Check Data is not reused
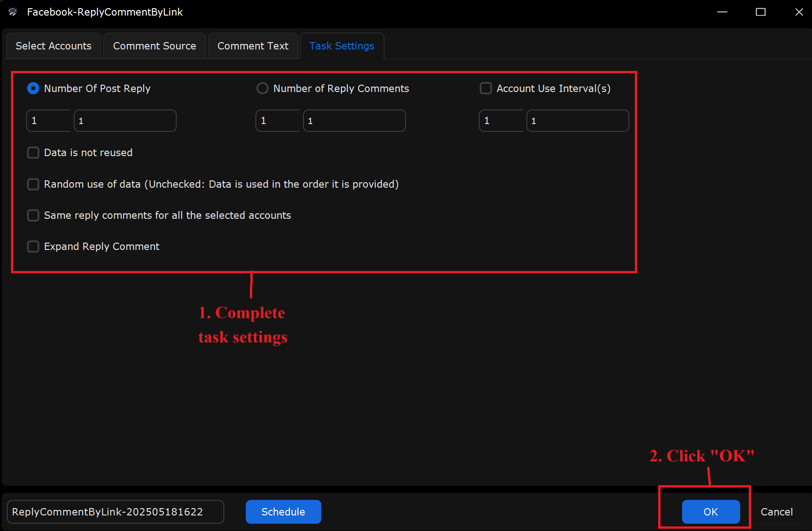This screenshot has height=531, width=812. tap(33, 152)
